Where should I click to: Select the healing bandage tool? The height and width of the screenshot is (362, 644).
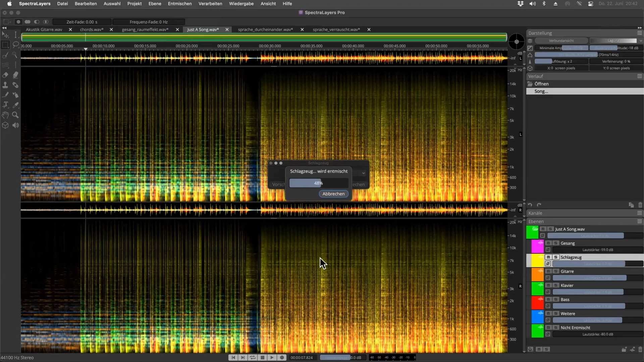15,85
